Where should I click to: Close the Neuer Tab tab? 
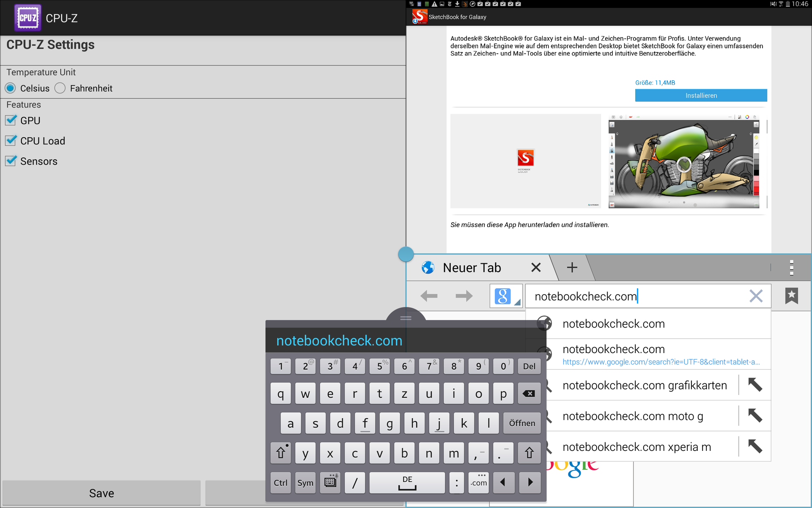(536, 268)
